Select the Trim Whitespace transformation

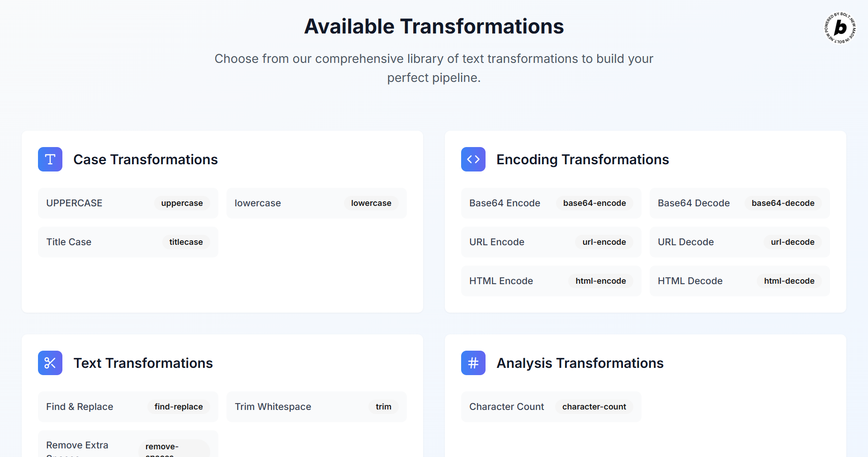coord(316,406)
